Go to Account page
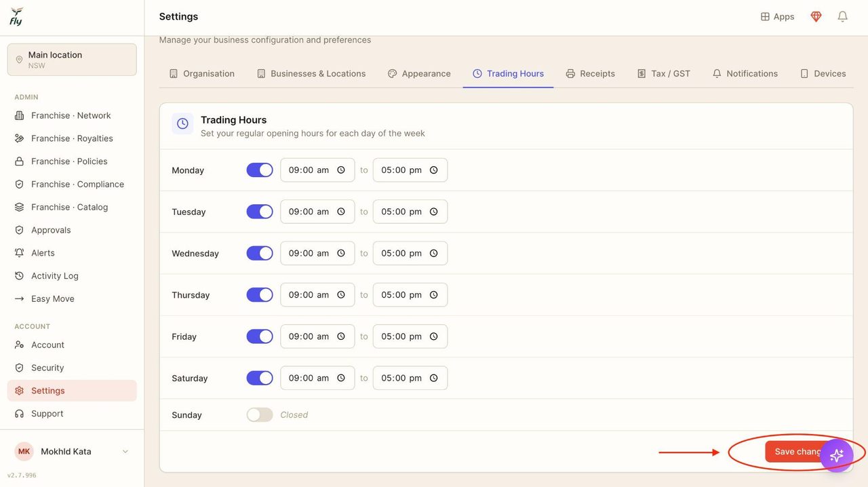The height and width of the screenshot is (487, 868). click(72, 345)
